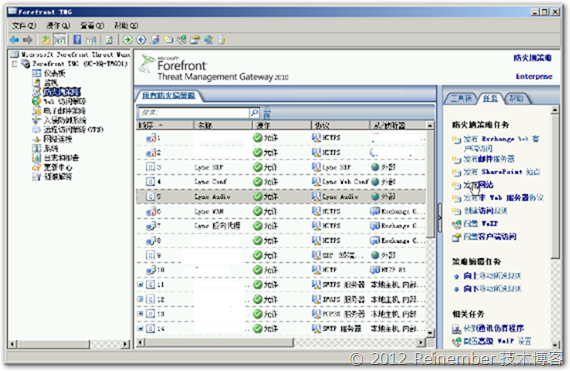Click 发布非 Web 服务器协议 link

[x=503, y=198]
